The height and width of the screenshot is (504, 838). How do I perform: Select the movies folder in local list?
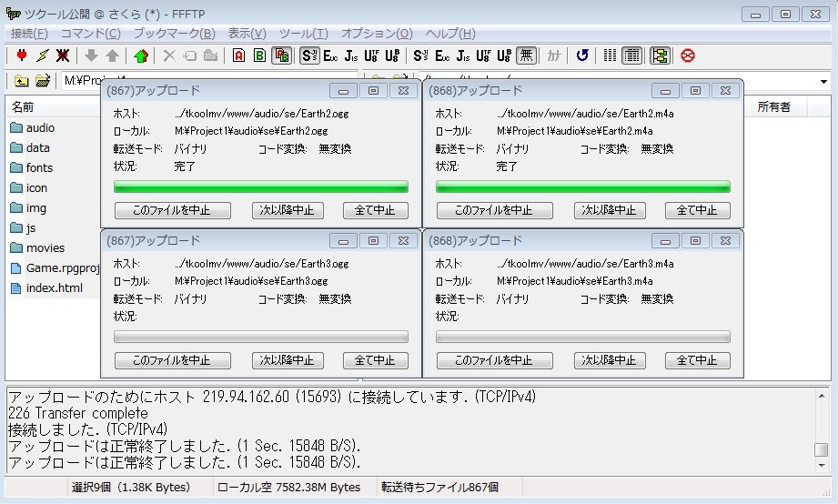pos(37,248)
